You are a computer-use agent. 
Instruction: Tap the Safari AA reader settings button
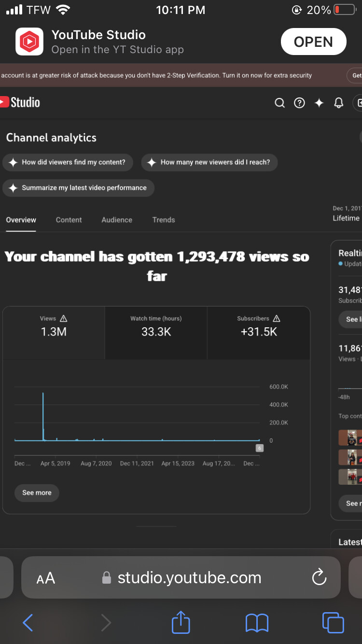[46, 578]
